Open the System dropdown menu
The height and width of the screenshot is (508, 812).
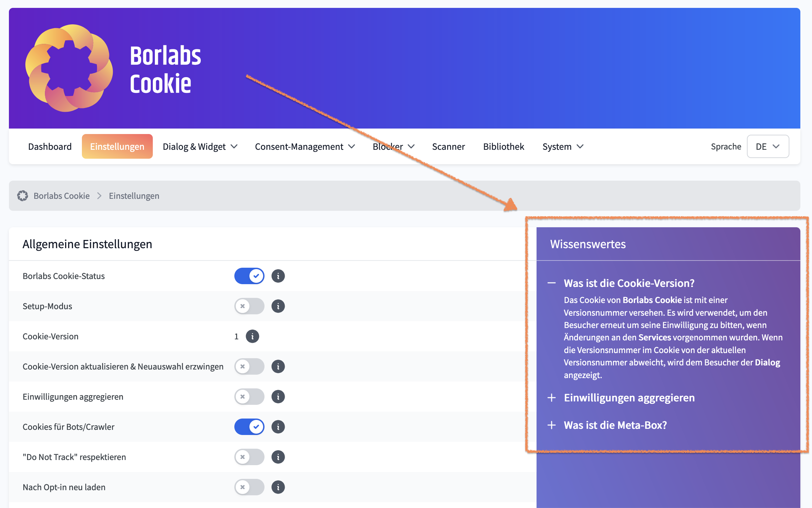point(563,146)
